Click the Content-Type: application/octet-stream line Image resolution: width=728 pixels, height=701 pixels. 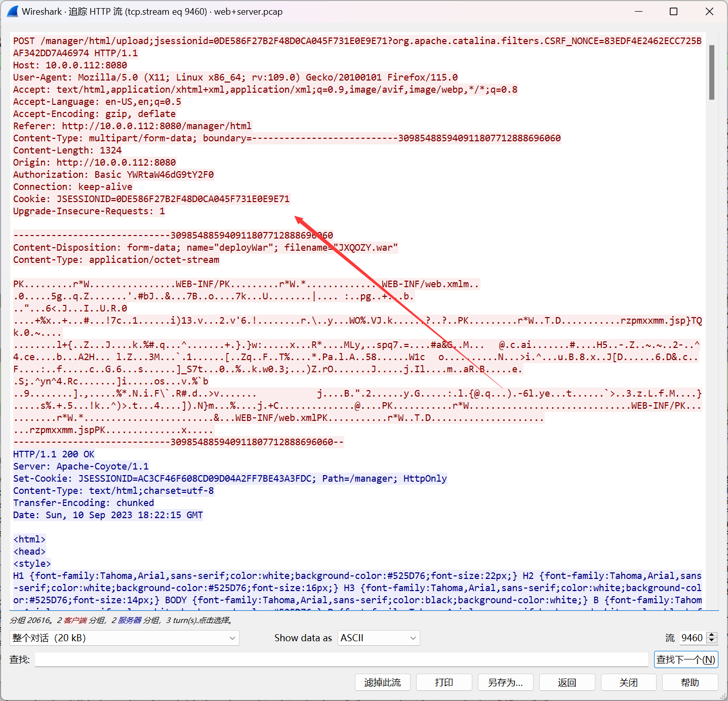(x=116, y=260)
